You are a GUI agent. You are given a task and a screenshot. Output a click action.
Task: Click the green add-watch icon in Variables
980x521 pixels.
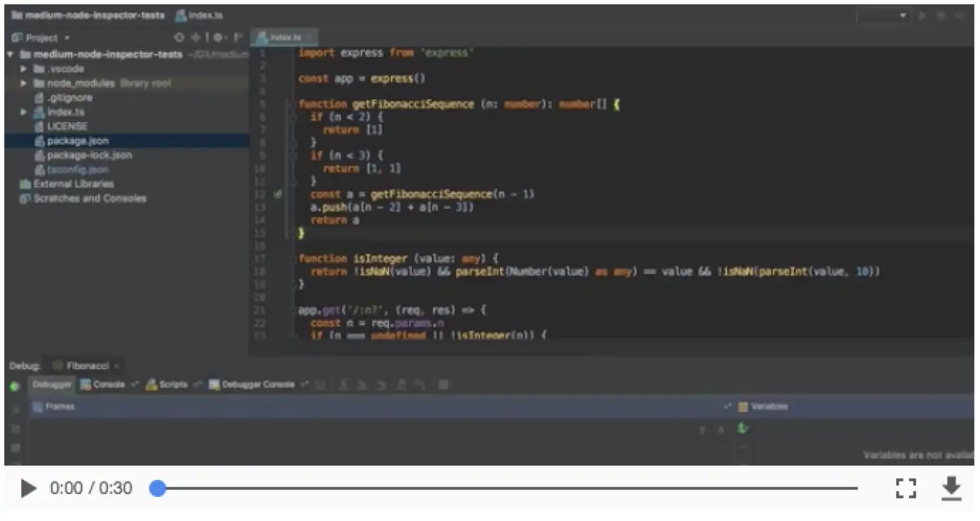743,428
